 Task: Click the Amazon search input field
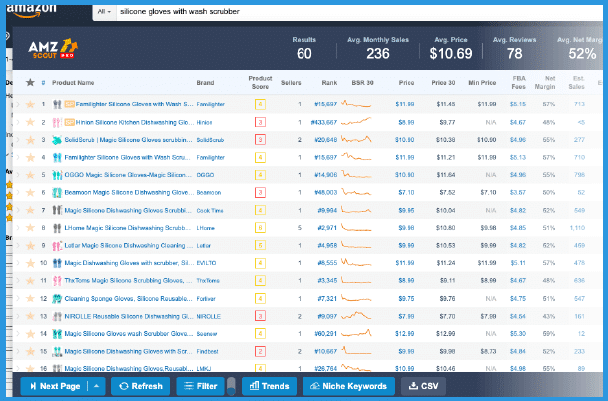click(359, 12)
